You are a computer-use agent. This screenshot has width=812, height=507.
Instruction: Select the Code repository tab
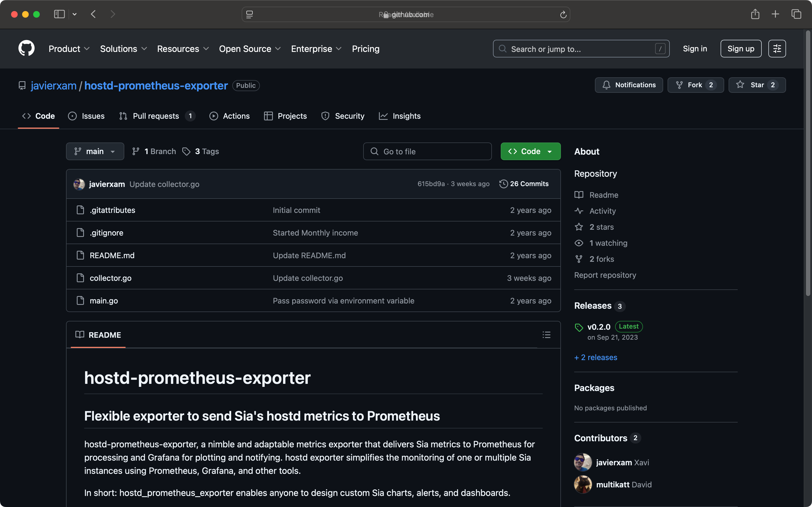pos(39,116)
